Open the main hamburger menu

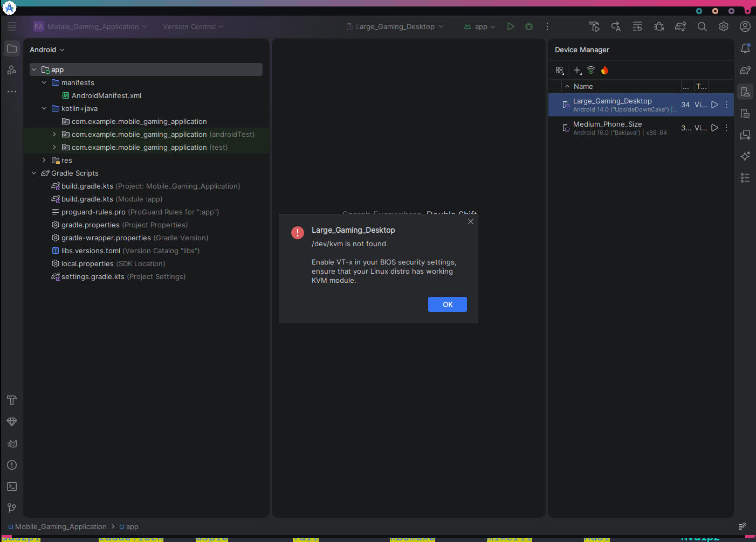(x=12, y=26)
